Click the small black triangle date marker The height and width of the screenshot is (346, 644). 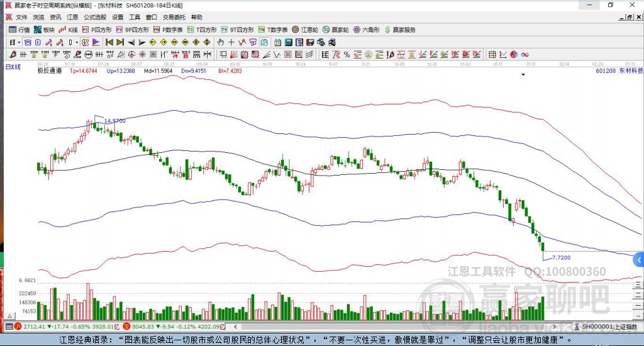[523, 75]
